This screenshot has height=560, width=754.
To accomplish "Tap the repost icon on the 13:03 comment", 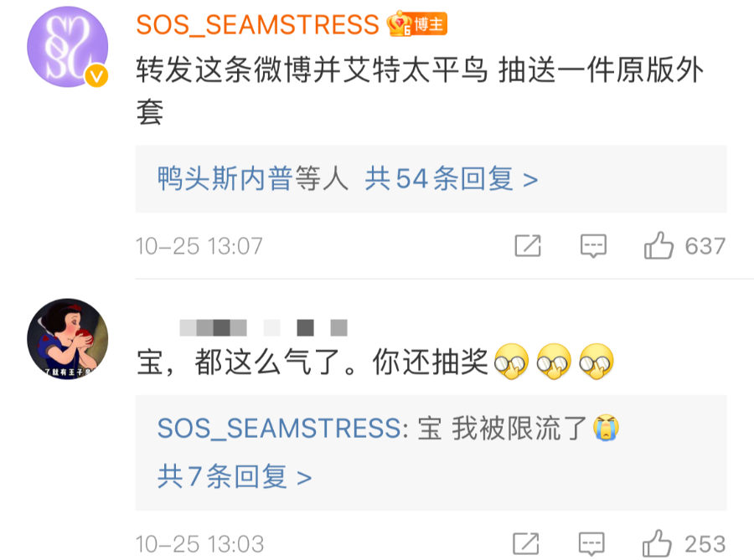I will [526, 543].
